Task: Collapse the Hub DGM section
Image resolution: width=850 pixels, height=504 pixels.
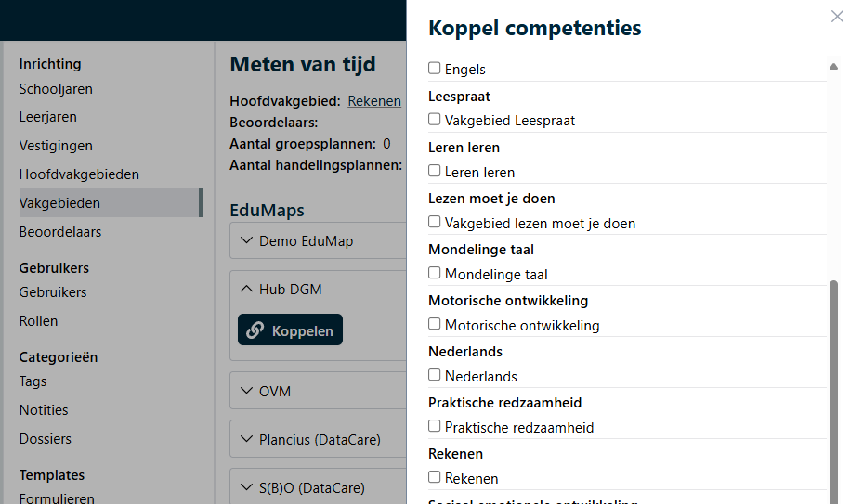Action: tap(246, 289)
